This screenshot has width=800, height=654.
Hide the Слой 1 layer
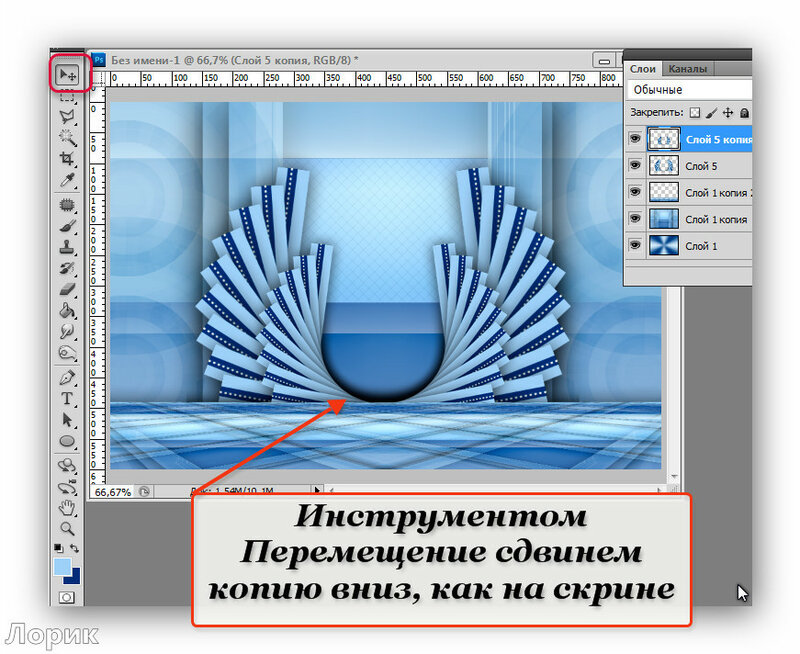click(x=635, y=245)
